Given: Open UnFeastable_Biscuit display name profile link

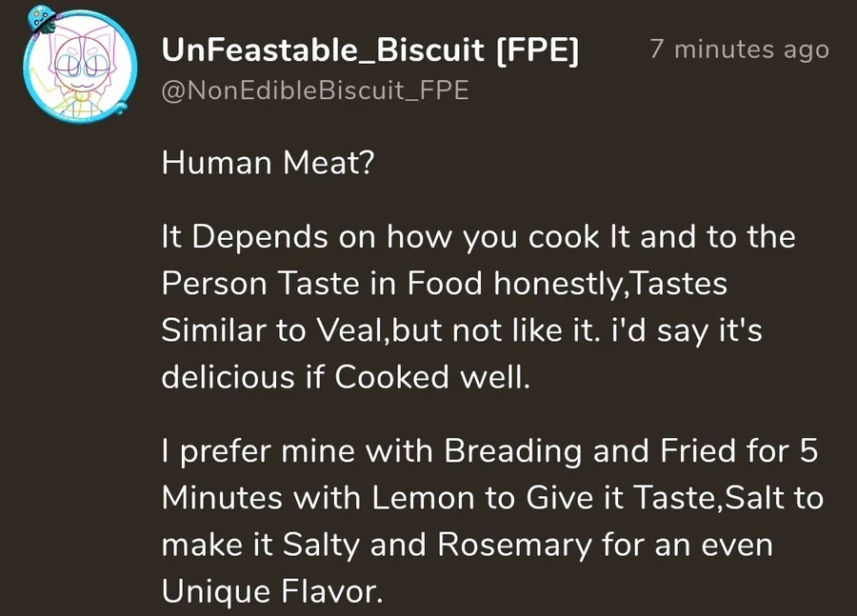Looking at the screenshot, I should [323, 50].
